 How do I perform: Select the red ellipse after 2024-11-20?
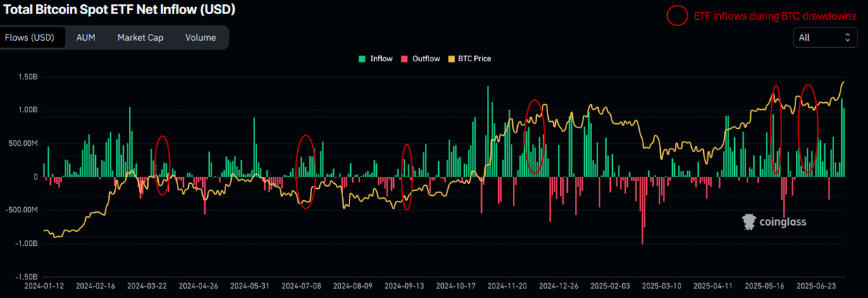point(535,137)
